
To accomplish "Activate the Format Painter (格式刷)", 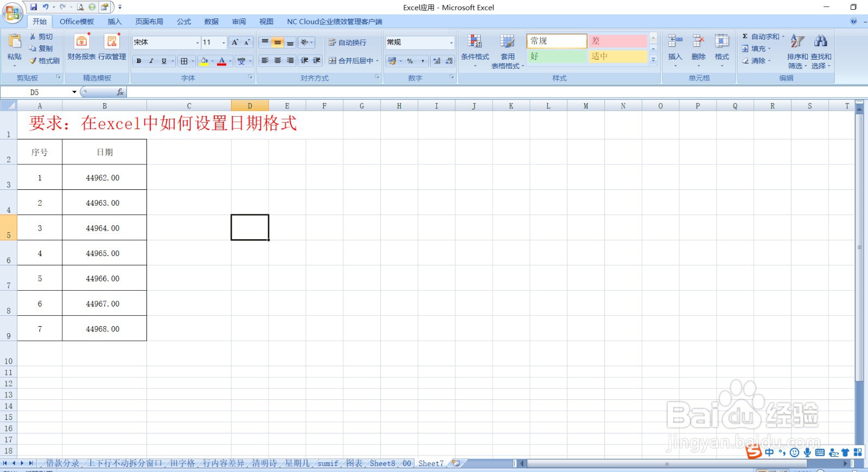I will [44, 61].
